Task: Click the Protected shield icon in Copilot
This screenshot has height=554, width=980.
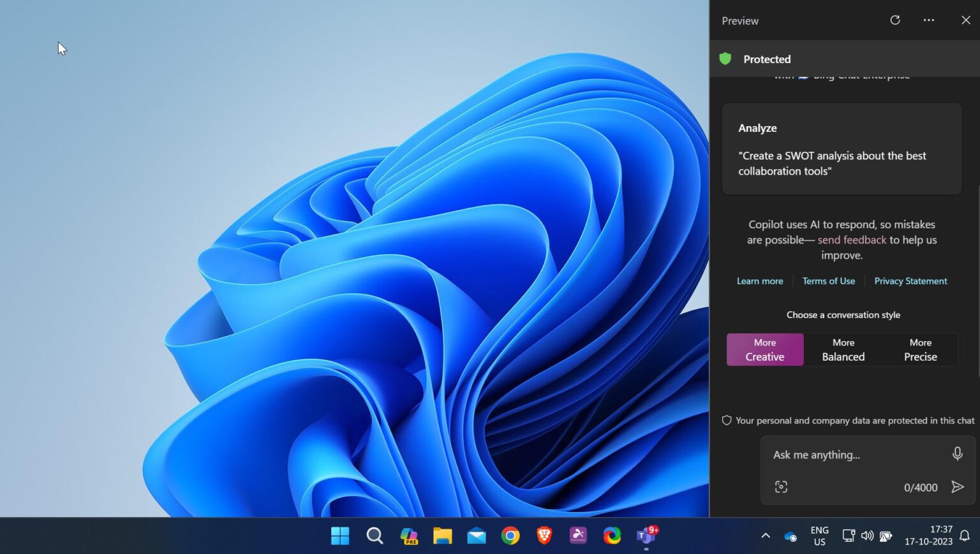Action: [727, 59]
